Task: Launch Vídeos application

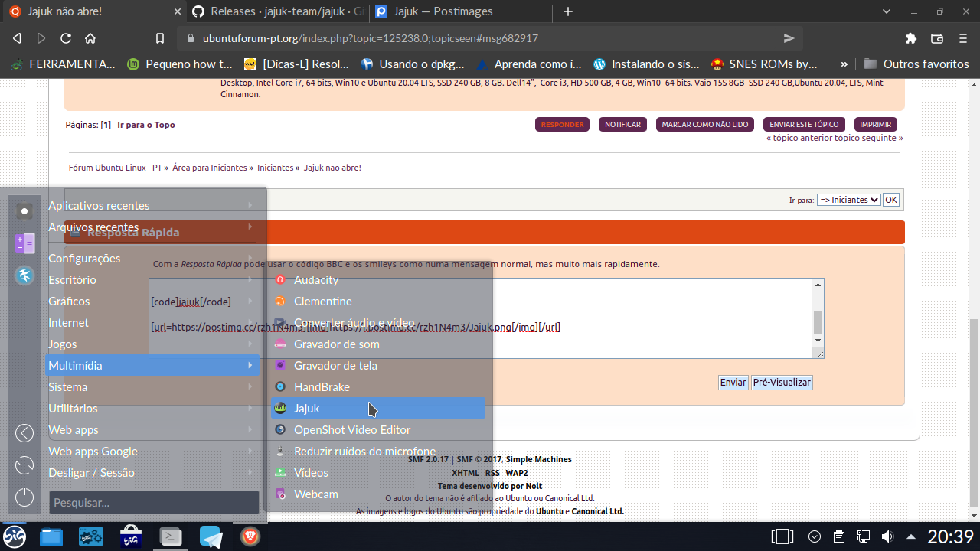Action: click(x=378, y=473)
